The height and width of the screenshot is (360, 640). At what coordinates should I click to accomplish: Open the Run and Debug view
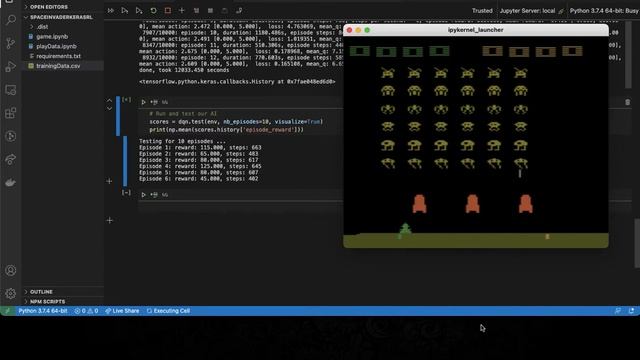[x=11, y=67]
